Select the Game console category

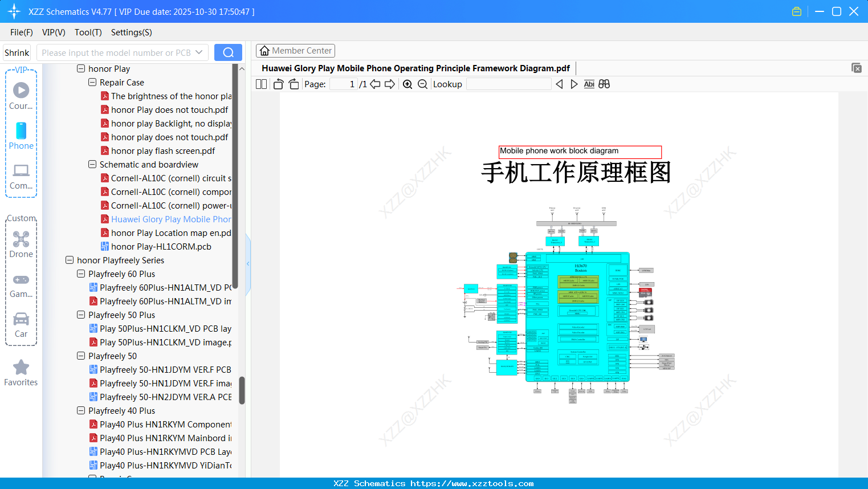(x=21, y=285)
